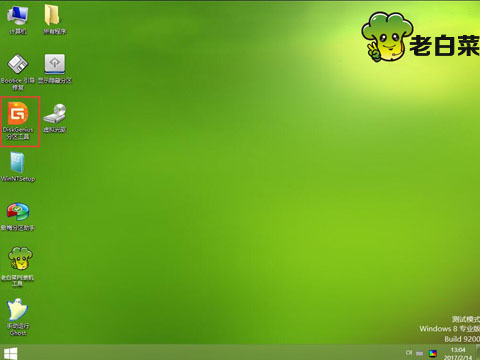Click the Windows 8 专业版 watermark text
Image resolution: width=480 pixels, height=360 pixels.
(449, 329)
